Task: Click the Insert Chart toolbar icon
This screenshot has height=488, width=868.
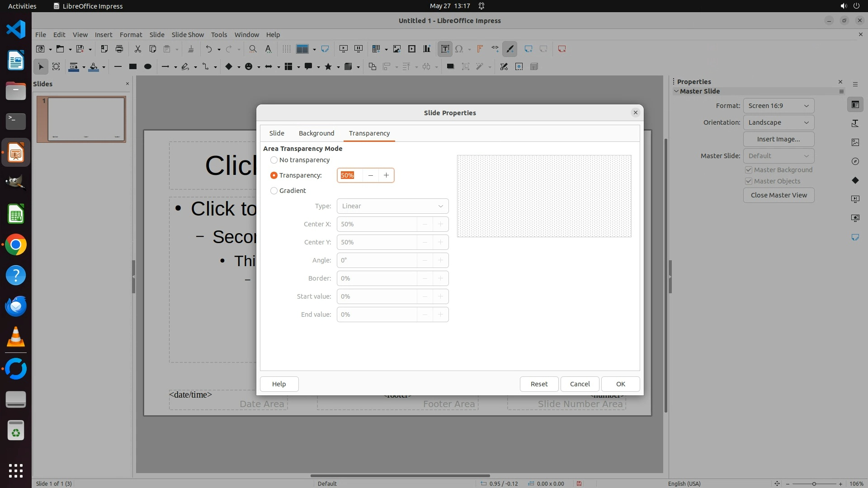Action: click(x=426, y=49)
